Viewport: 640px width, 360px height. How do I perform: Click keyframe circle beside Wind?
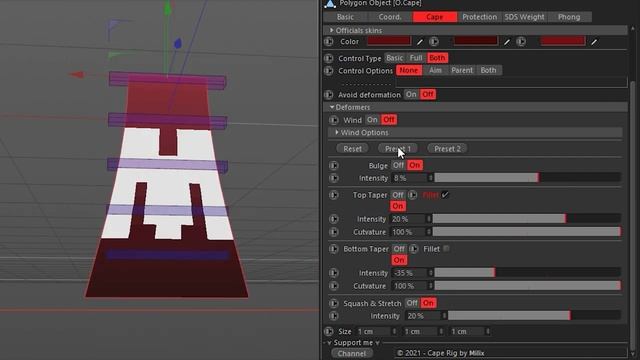(x=334, y=120)
